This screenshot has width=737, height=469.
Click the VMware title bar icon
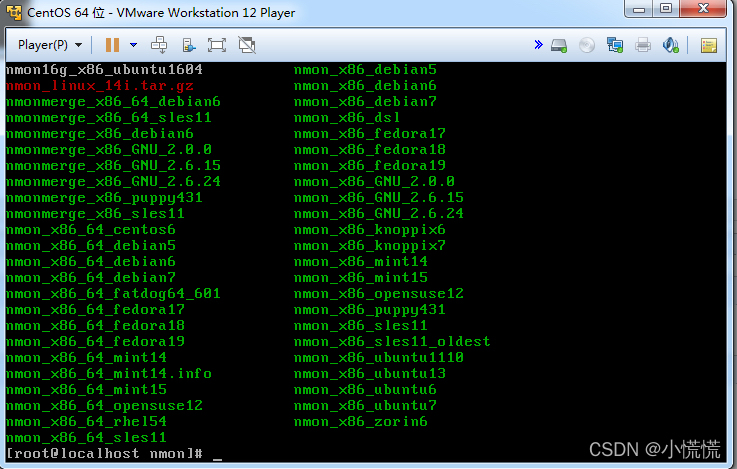coord(14,12)
